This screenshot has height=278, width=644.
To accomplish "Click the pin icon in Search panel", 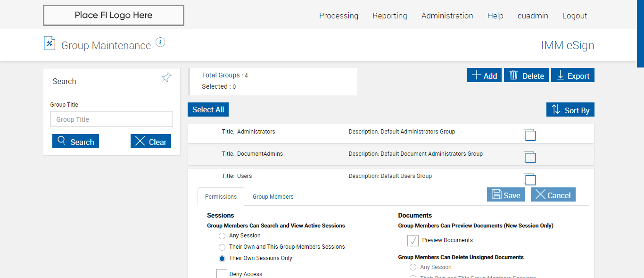I will (x=166, y=77).
